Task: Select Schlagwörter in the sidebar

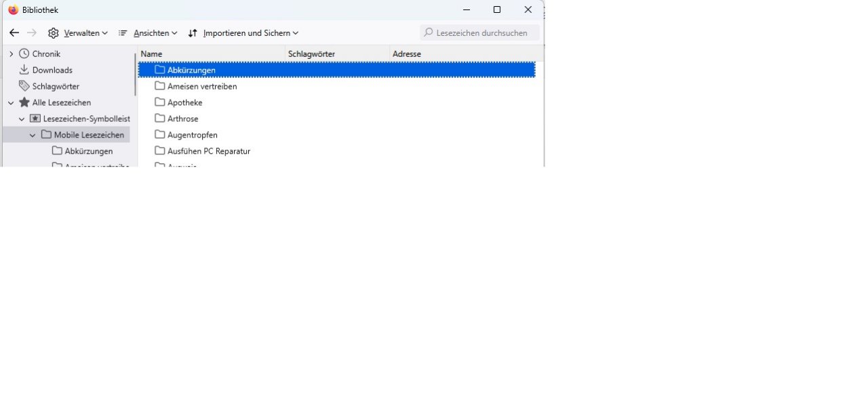Action: [x=56, y=86]
